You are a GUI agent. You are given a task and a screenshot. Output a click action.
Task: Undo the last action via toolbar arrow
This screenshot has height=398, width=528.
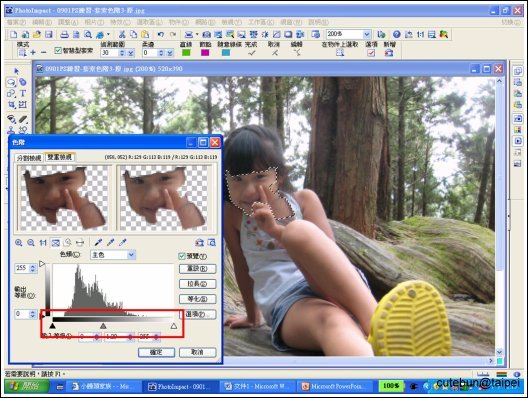[x=161, y=34]
